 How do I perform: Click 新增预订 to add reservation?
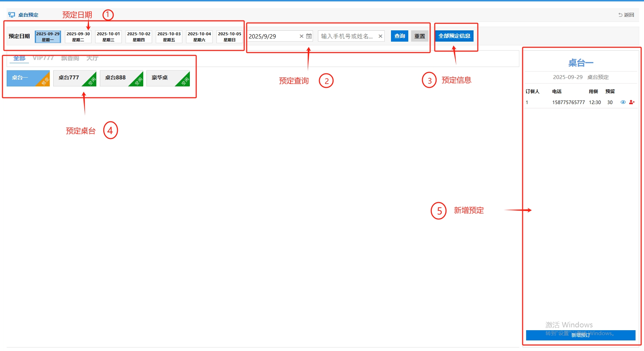click(580, 335)
